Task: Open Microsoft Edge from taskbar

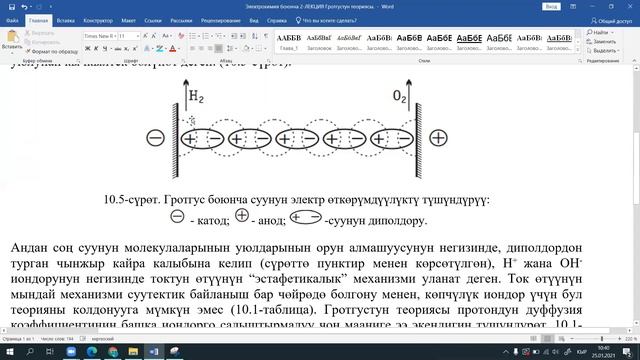Action: (92, 351)
